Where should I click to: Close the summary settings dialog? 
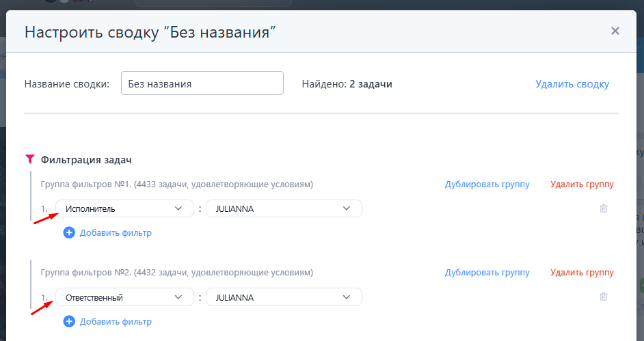click(x=615, y=31)
